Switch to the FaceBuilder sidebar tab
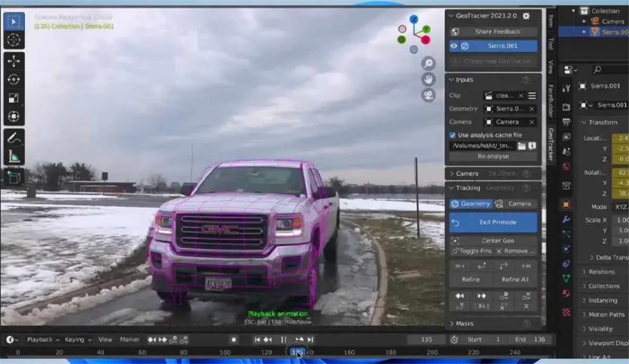 click(550, 100)
